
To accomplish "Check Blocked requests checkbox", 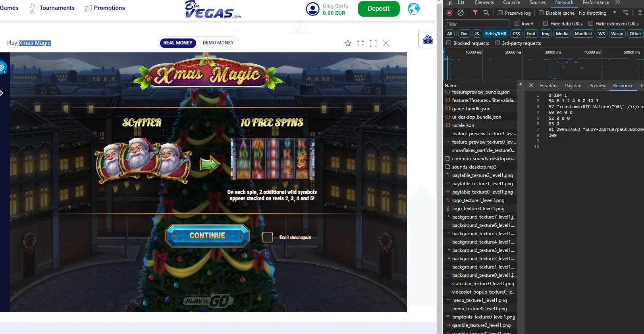I will tap(449, 43).
